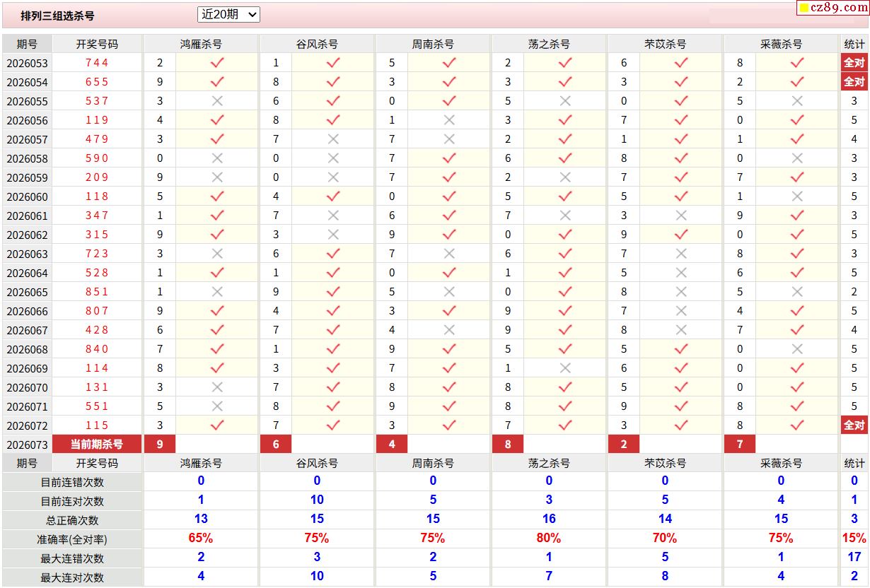Click the 80% accuracy value under 荡之杀号
The height and width of the screenshot is (588, 870).
click(549, 538)
